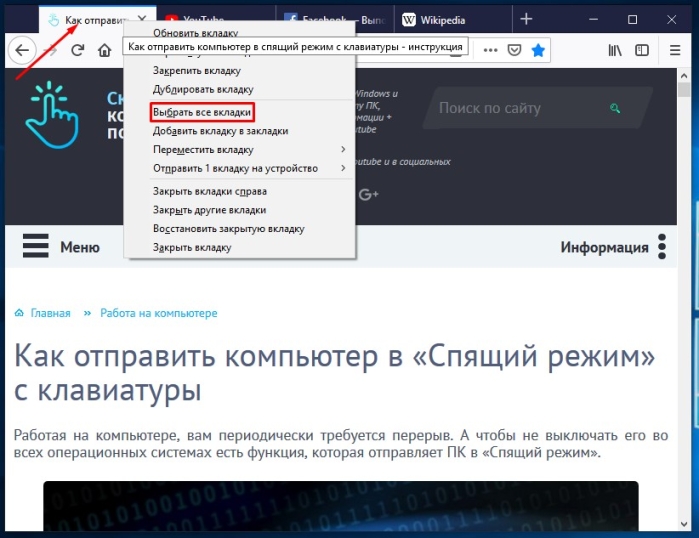Click the breadcrumb home icon
This screenshot has height=538, width=699.
coord(19,312)
